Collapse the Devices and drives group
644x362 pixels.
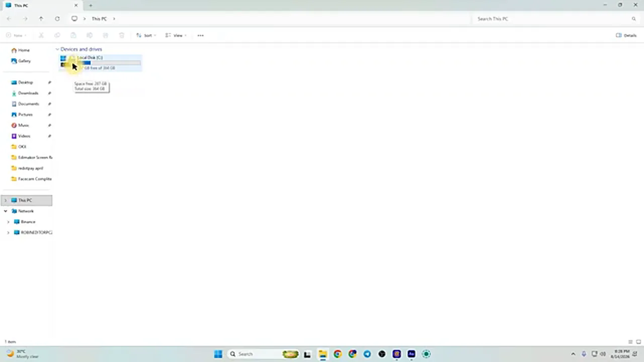(57, 49)
